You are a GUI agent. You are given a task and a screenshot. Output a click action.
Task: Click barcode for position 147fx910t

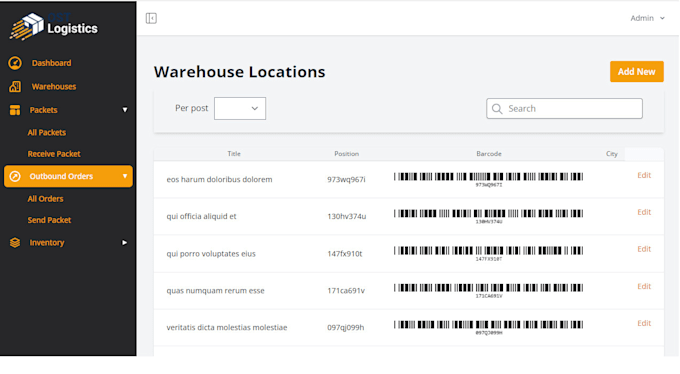coord(489,253)
